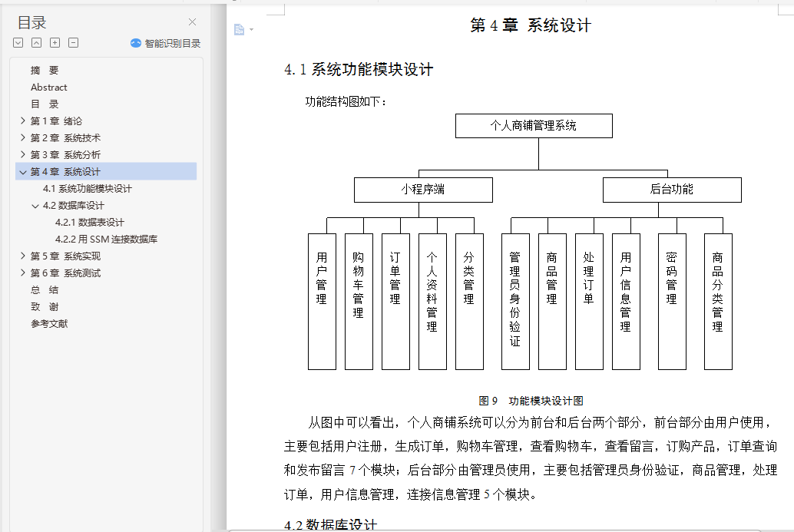
Task: Collapse the 4.2 数据库设计 section
Action: [x=35, y=206]
